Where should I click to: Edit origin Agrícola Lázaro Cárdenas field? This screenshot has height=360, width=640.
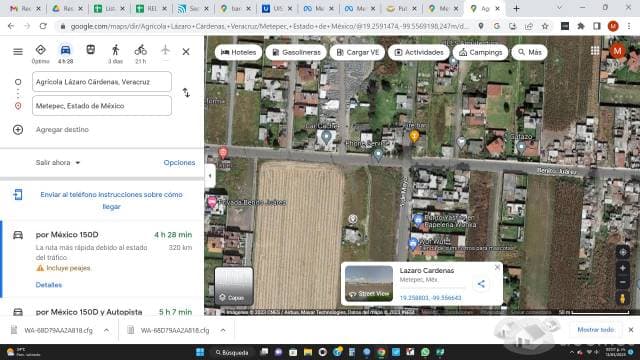pos(102,82)
